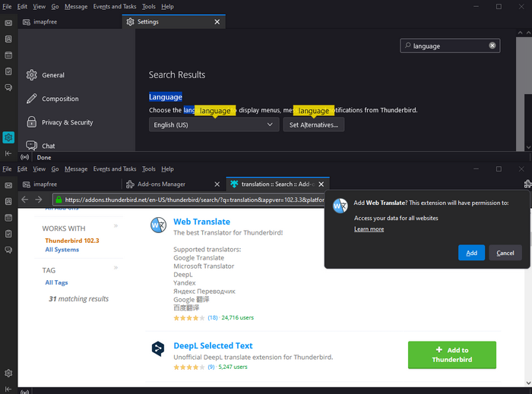Open Events and Tasks menu in top window
The image size is (532, 394).
click(115, 6)
